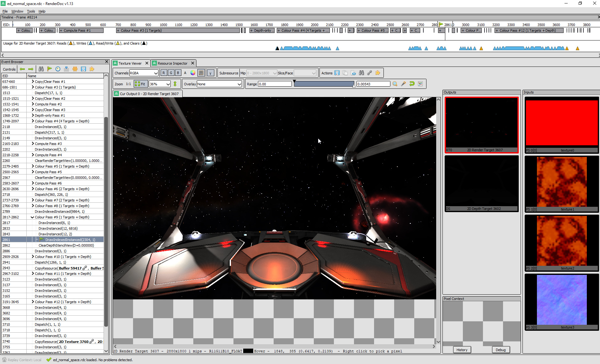600x364 pixels.
Task: Click the magnifier zoom range icon
Action: point(395,84)
